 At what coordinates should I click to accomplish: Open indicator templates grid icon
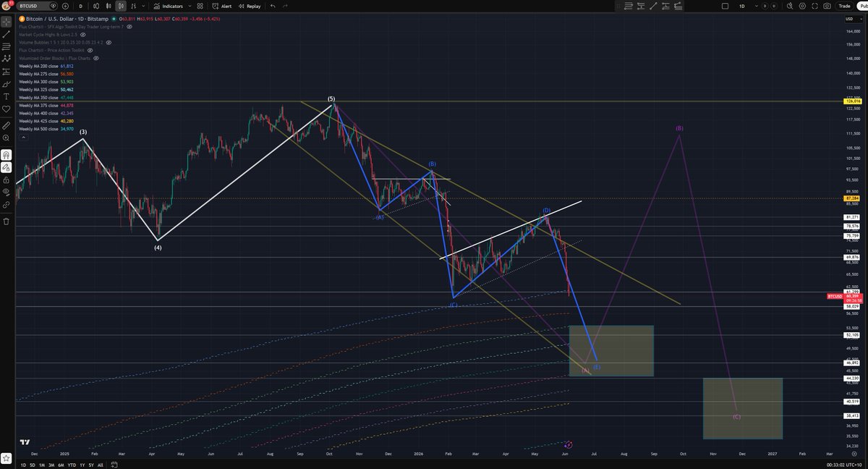click(200, 6)
